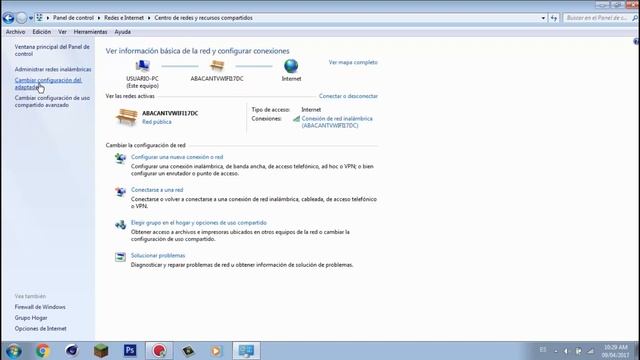This screenshot has height=360, width=640.
Task: Open the Edición menu
Action: tap(42, 32)
